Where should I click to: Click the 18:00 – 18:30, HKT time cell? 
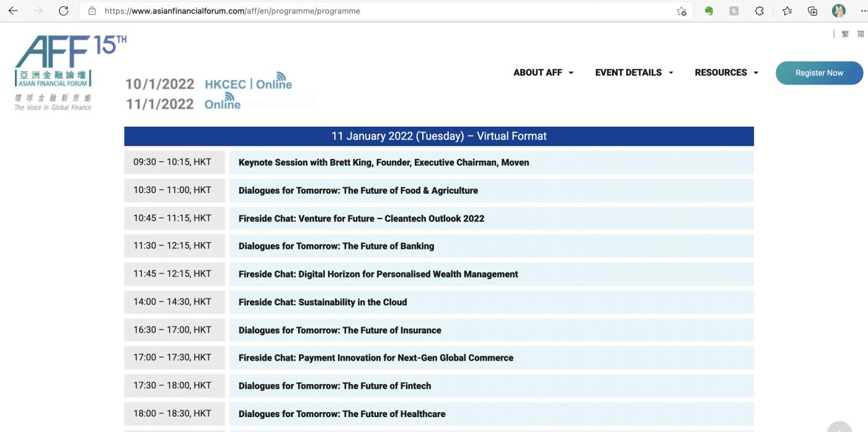(x=174, y=414)
